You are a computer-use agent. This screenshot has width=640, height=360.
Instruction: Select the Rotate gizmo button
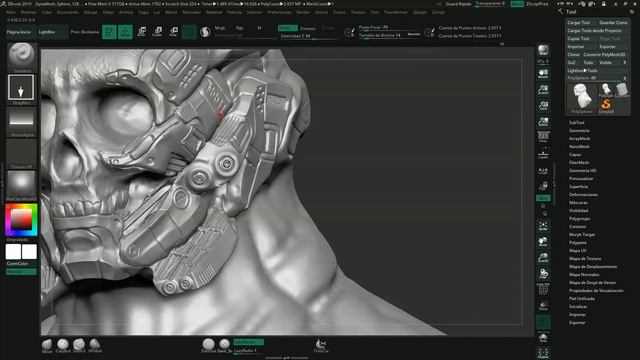173,32
